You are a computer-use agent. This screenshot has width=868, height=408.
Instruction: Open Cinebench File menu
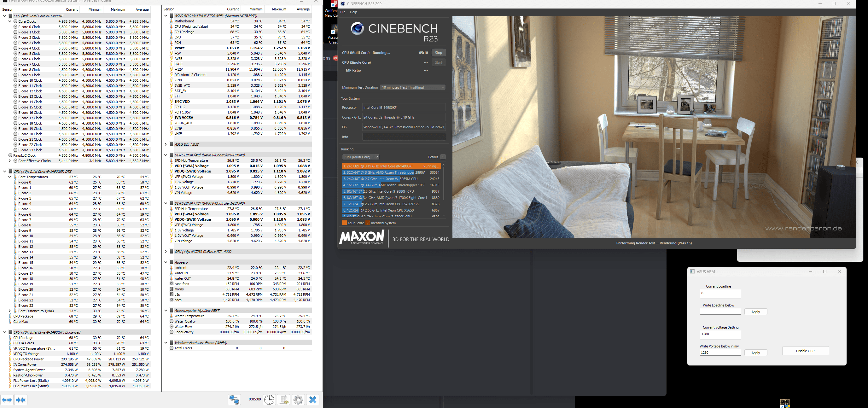tap(343, 12)
